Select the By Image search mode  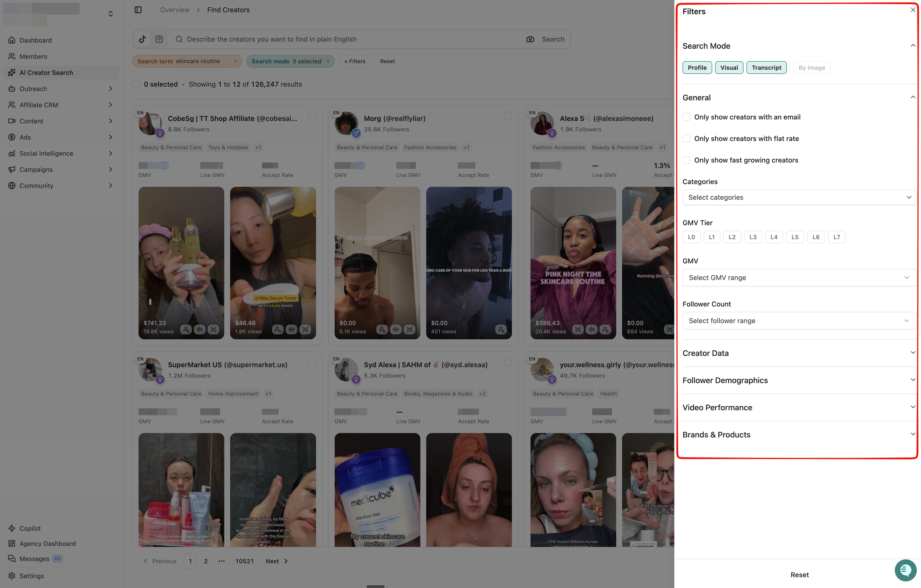tap(812, 68)
